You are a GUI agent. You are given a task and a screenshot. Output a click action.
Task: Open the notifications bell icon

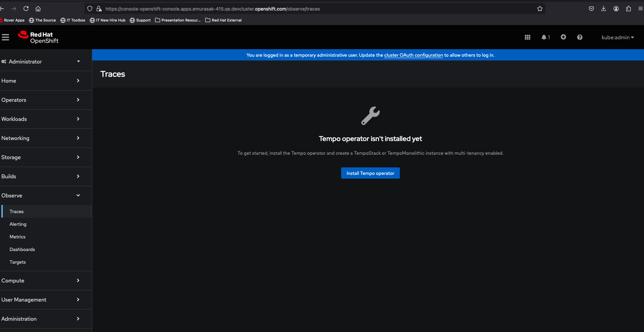[545, 37]
